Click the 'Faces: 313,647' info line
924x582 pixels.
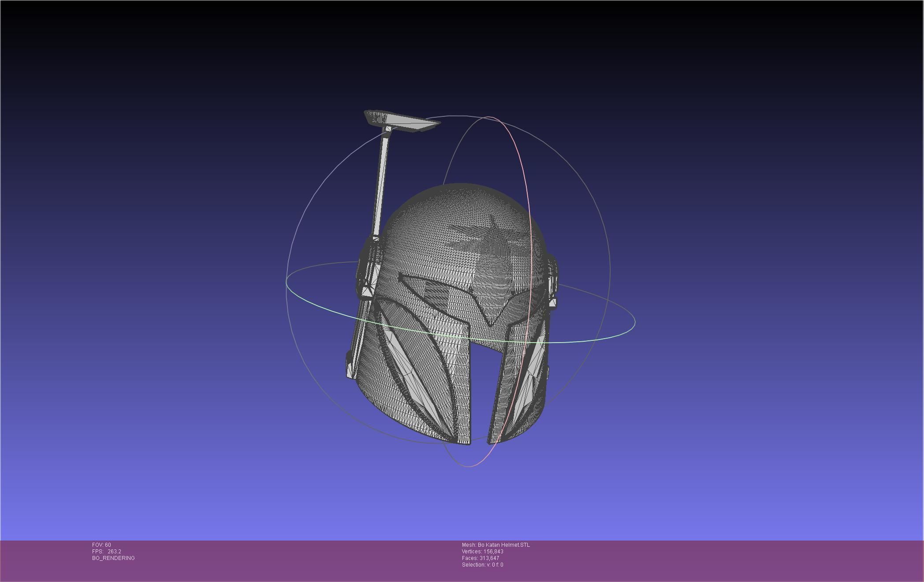[481, 558]
